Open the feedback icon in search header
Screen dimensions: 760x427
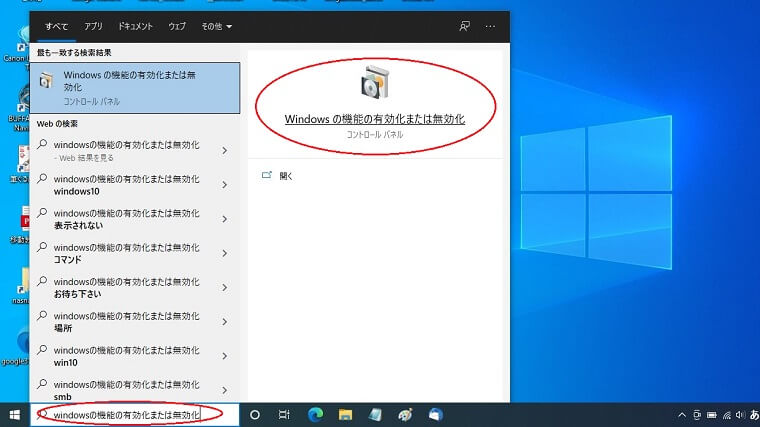coord(464,26)
